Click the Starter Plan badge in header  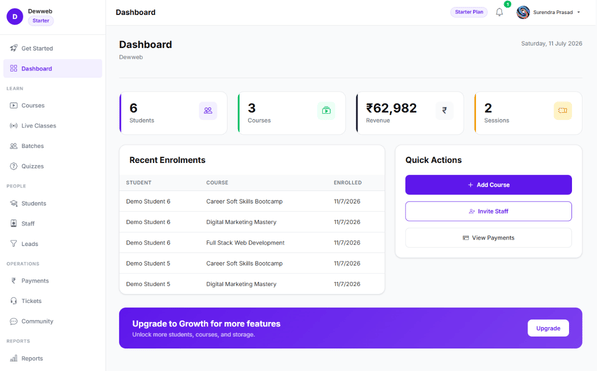click(x=469, y=12)
